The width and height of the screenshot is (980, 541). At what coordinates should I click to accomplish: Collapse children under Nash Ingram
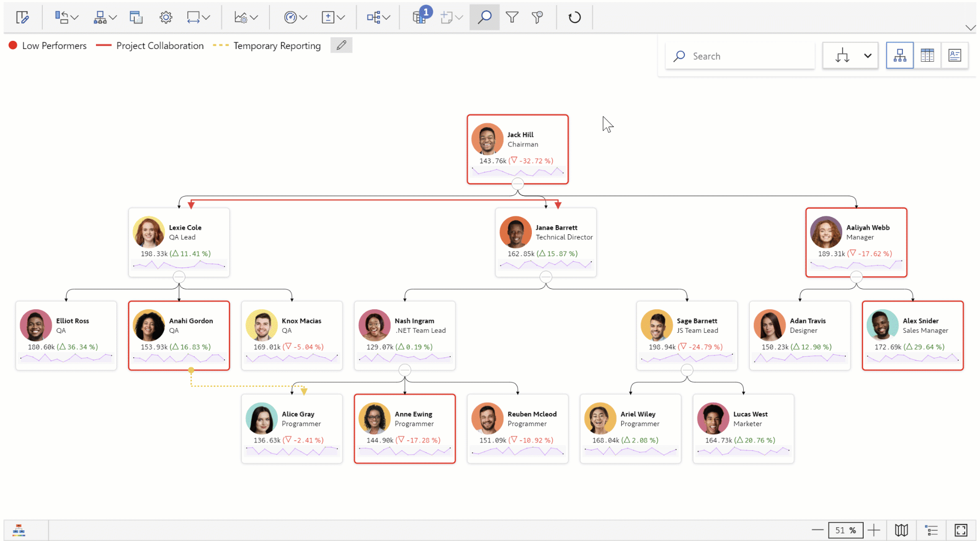point(405,371)
